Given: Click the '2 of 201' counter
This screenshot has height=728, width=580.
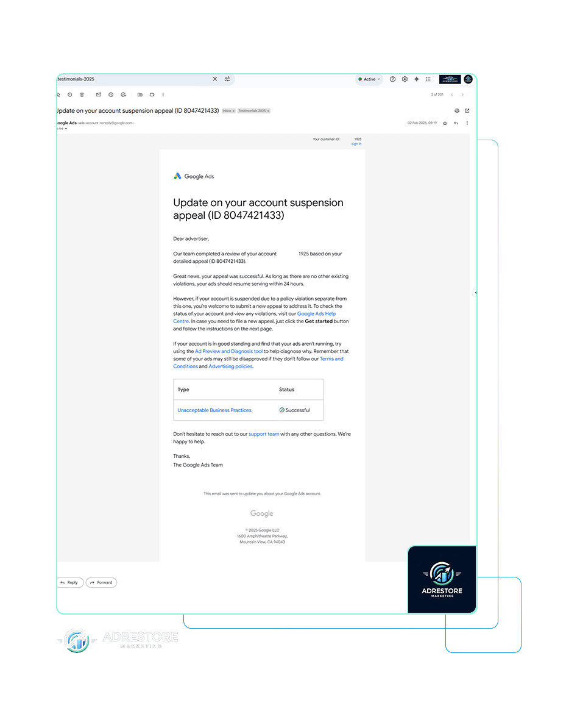Looking at the screenshot, I should click(437, 95).
